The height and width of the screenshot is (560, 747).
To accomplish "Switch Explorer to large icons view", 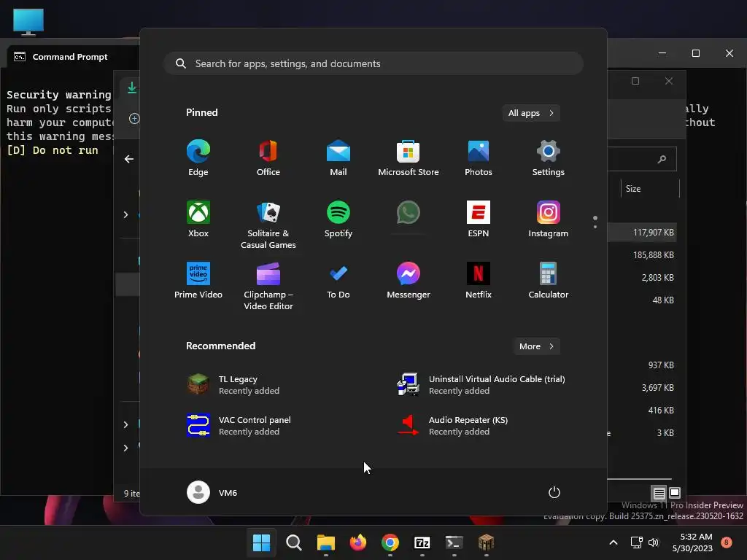I will tap(675, 493).
